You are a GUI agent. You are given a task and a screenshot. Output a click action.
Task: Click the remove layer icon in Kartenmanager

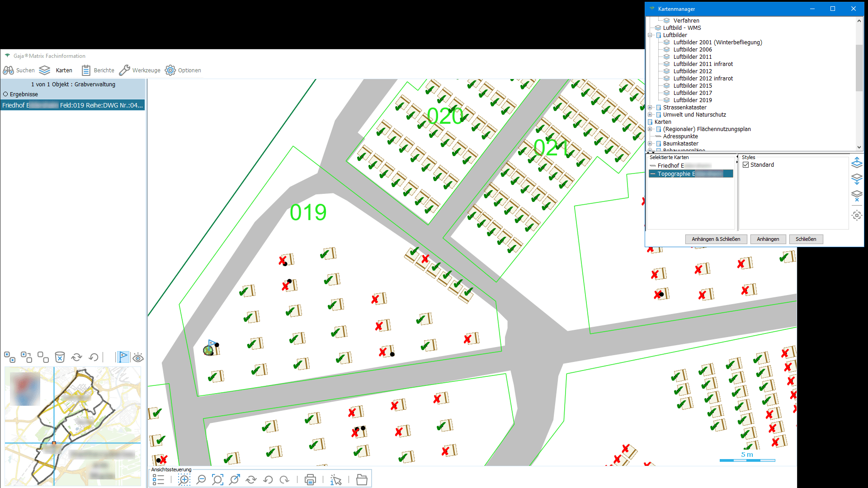857,196
